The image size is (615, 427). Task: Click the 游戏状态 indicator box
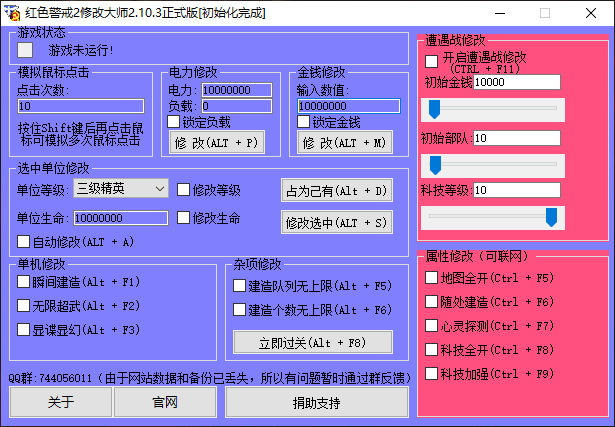pos(25,50)
